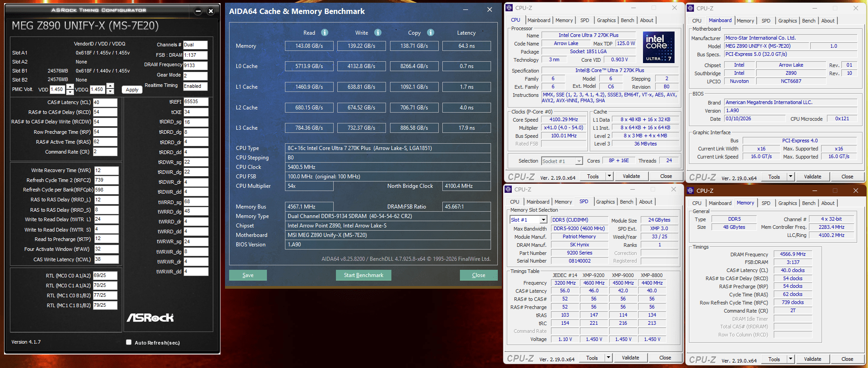Click the title icon of CPU-Z SPD-tab window
868x368 pixels.
(508, 189)
